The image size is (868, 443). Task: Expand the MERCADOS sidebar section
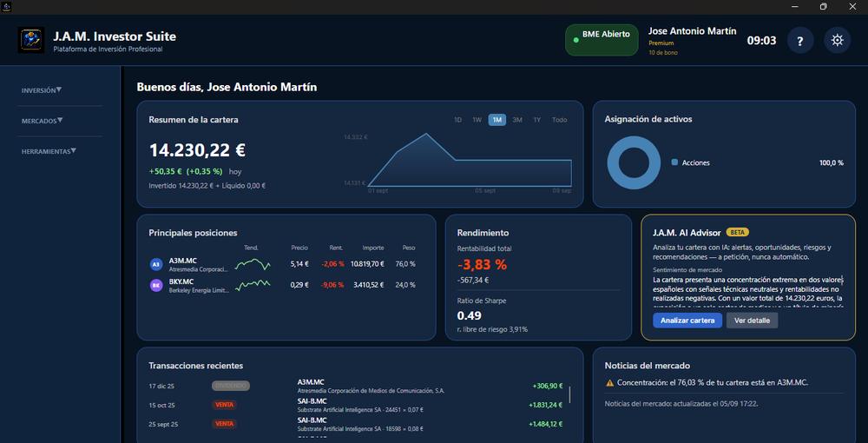point(42,121)
